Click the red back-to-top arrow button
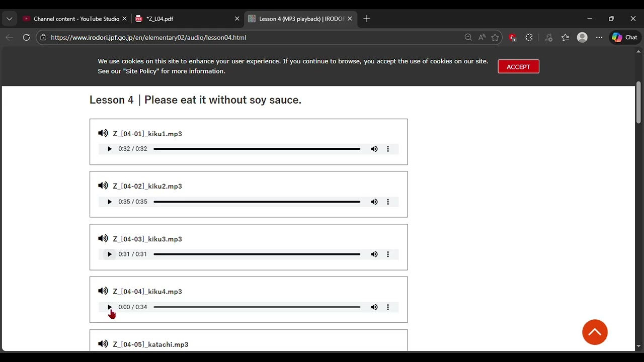 [595, 332]
